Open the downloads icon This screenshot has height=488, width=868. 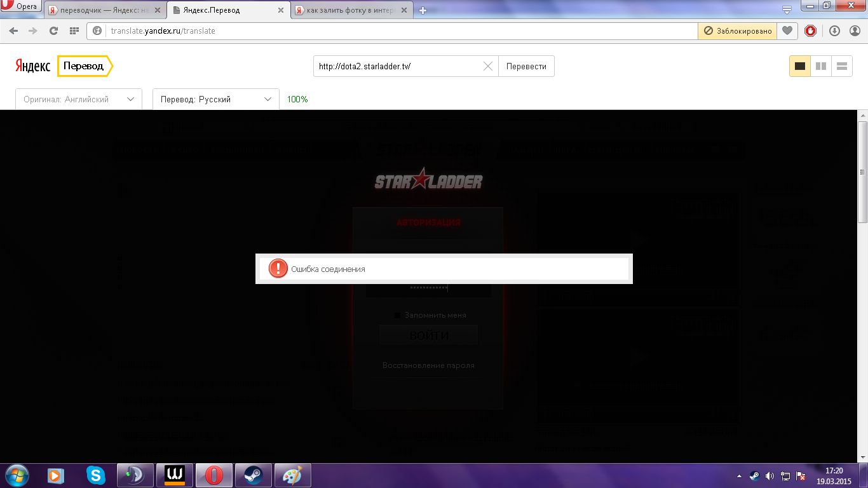click(834, 30)
